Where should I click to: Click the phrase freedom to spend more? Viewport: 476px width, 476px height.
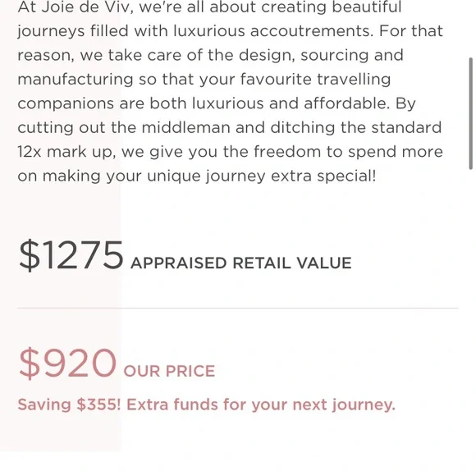pyautogui.click(x=348, y=152)
